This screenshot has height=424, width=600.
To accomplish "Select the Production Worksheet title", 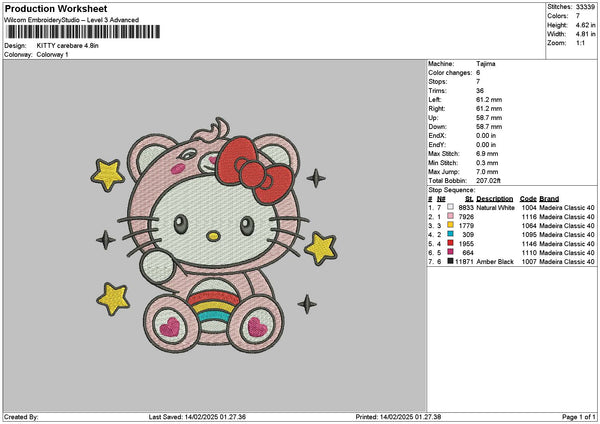I will 56,9.
